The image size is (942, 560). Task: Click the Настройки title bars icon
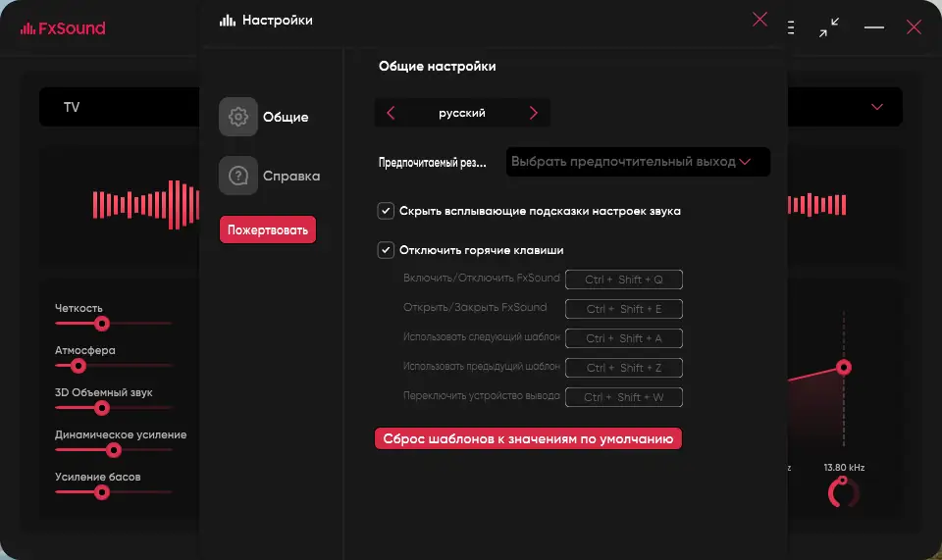click(227, 21)
